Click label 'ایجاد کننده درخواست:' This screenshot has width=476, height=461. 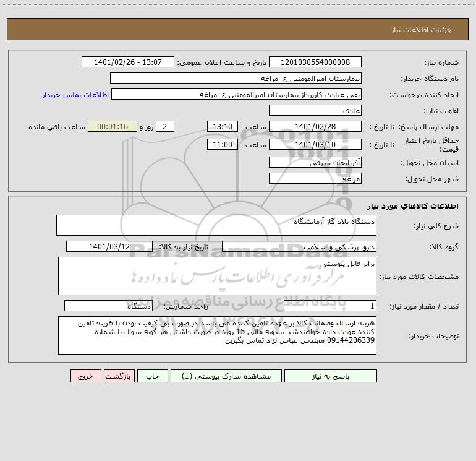(424, 95)
